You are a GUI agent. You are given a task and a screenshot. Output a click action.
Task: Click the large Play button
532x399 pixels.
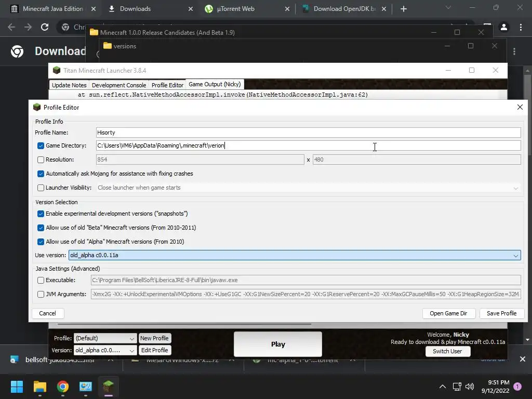pos(278,344)
